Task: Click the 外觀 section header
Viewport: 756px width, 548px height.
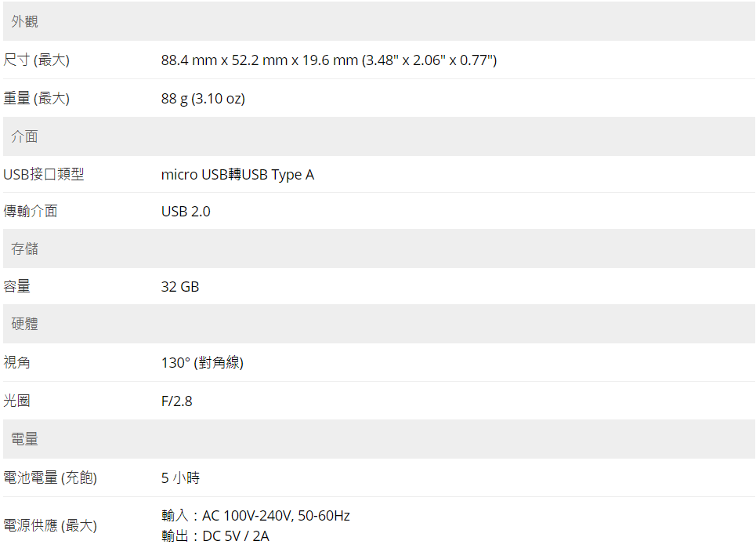Action: 378,21
